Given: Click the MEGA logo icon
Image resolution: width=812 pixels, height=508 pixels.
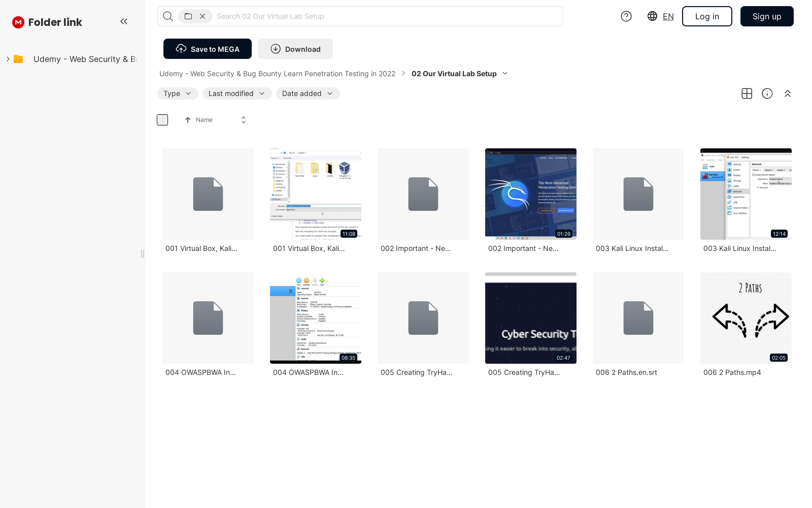Looking at the screenshot, I should pos(18,22).
